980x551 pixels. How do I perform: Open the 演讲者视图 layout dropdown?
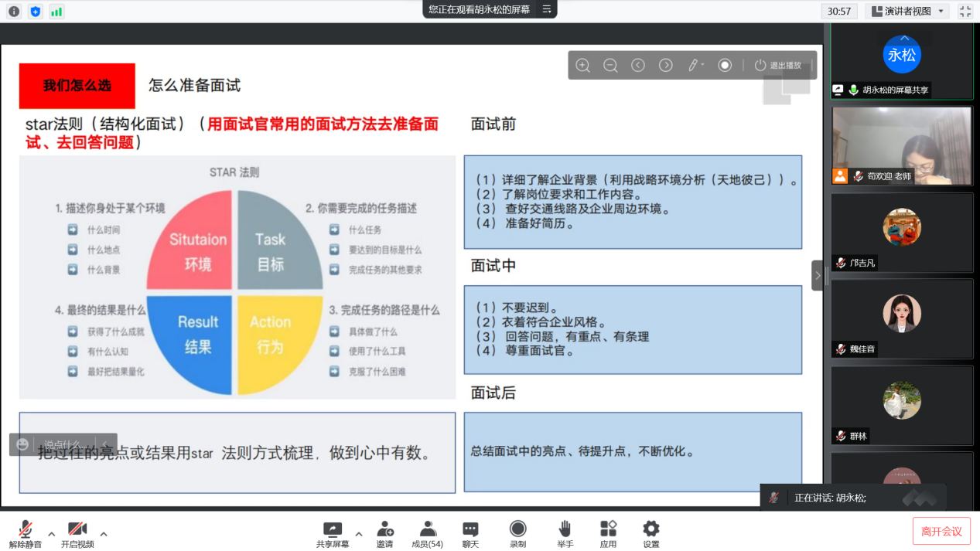coord(907,11)
